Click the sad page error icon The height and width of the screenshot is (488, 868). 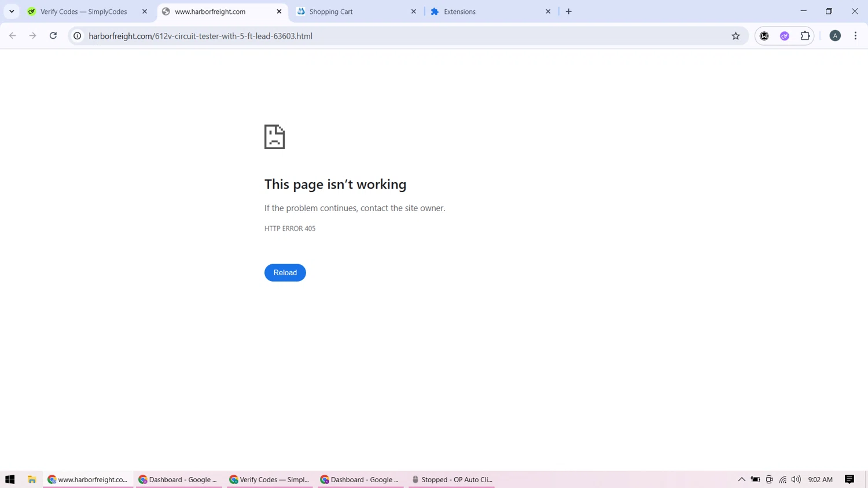coord(274,137)
